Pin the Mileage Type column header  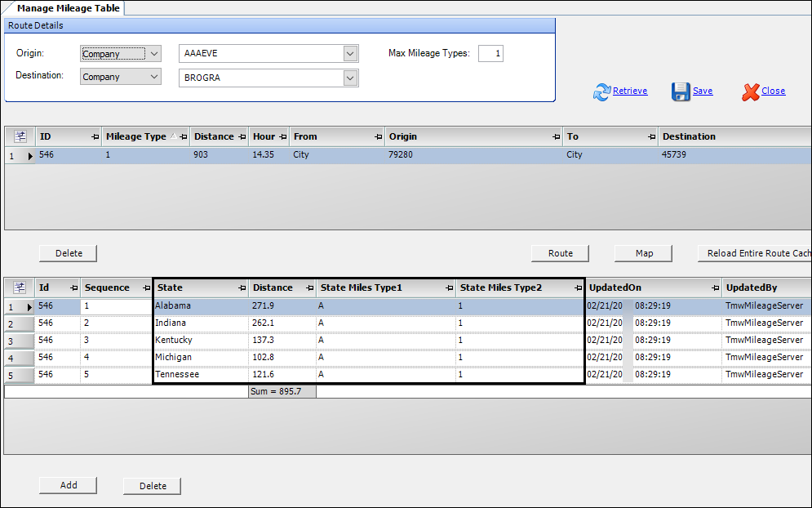coord(182,137)
